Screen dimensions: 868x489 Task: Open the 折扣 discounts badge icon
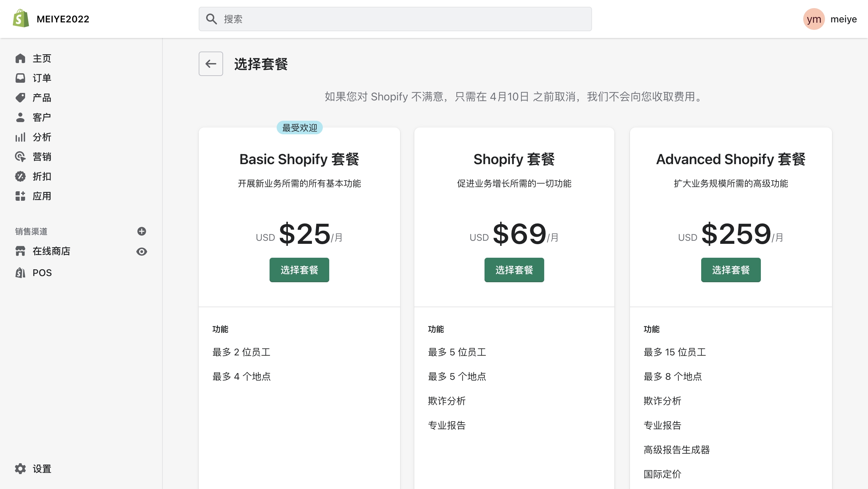click(20, 176)
